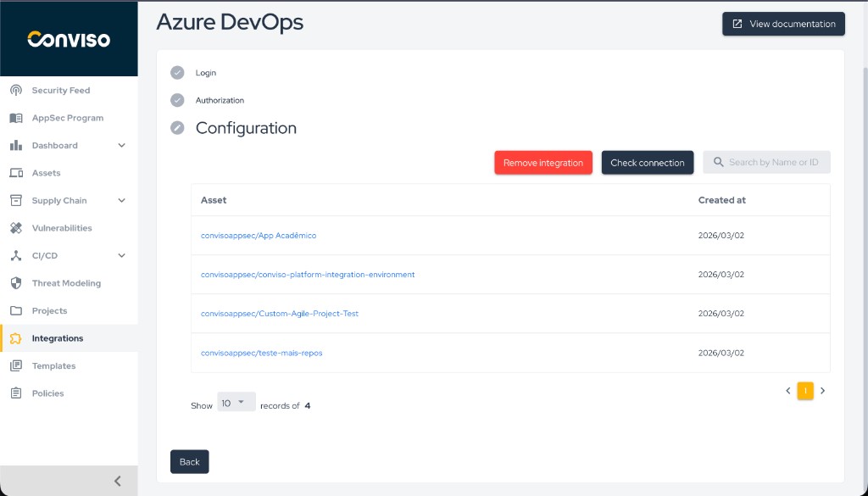Open the convisoappsec/teste-mais-repos asset link
The height and width of the screenshot is (496, 868).
coord(262,353)
